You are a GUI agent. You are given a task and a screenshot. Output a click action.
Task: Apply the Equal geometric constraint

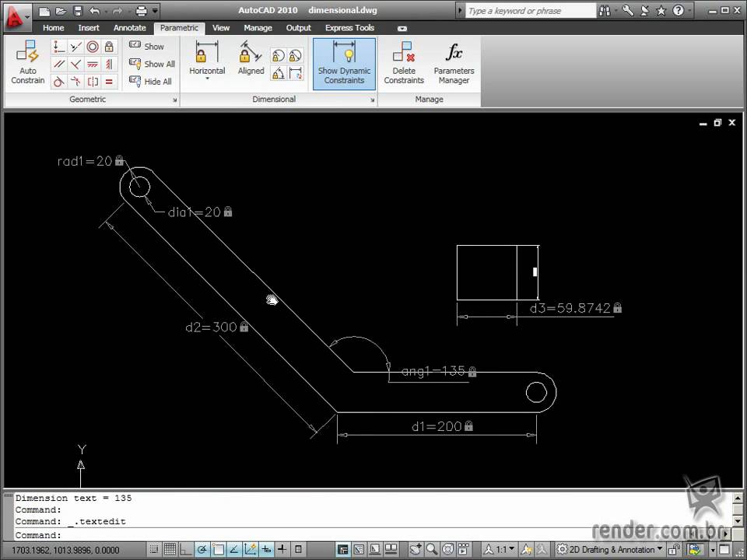[110, 82]
